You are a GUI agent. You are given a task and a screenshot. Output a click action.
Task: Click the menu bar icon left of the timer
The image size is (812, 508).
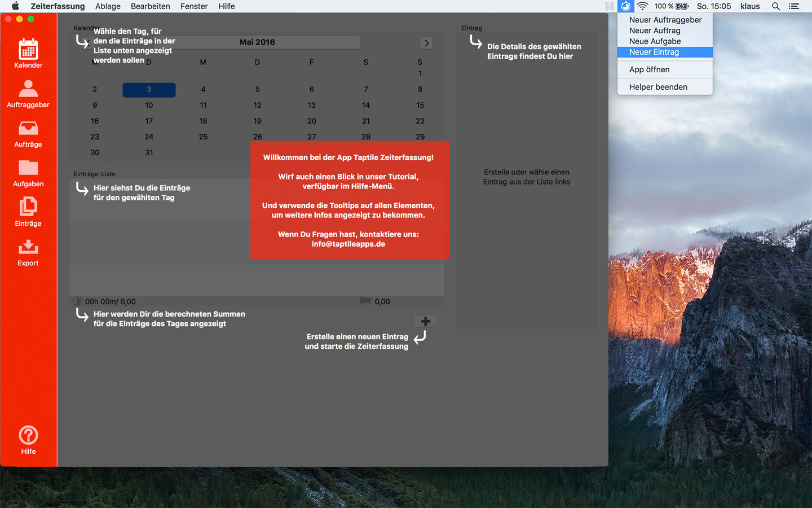[x=610, y=6]
